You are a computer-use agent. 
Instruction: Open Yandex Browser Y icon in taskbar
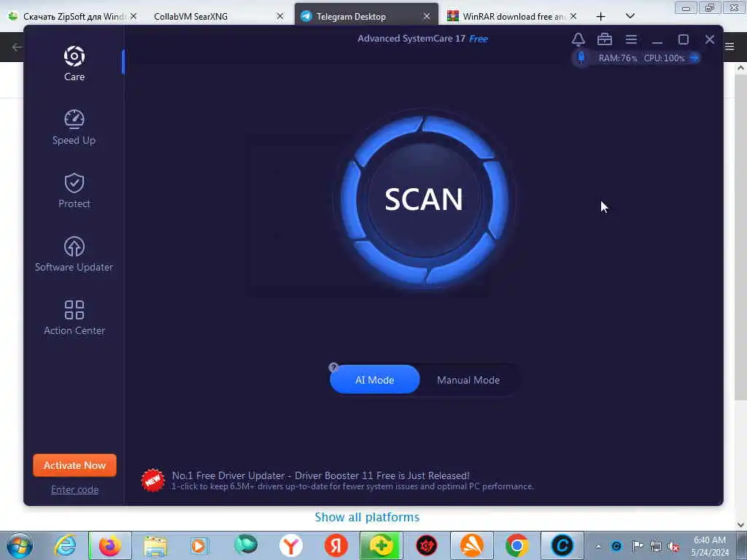291,545
